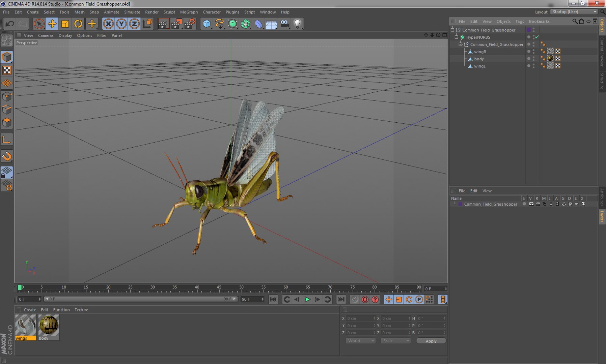Add a Floor environment object
Viewport: 606px width, 364px height.
click(x=272, y=24)
